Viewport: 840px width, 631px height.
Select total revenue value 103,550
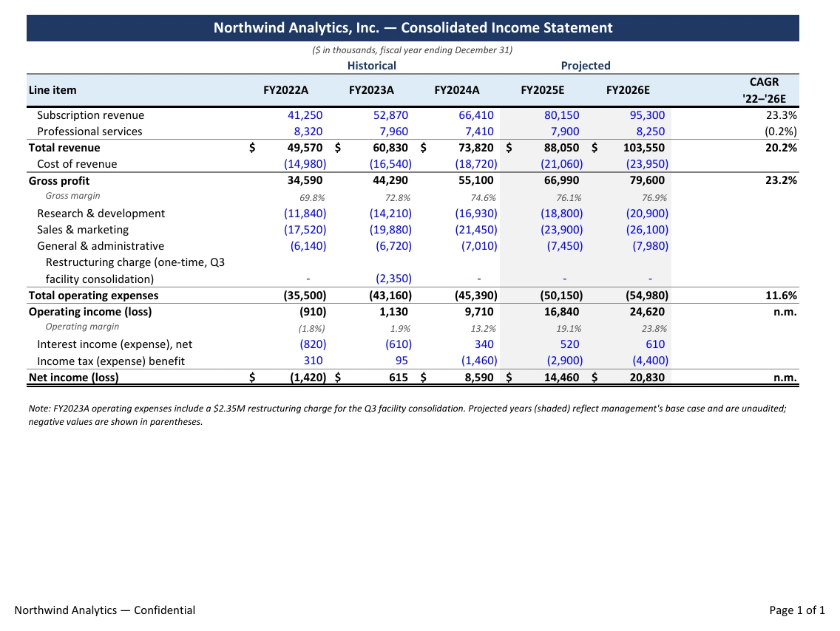pos(644,148)
